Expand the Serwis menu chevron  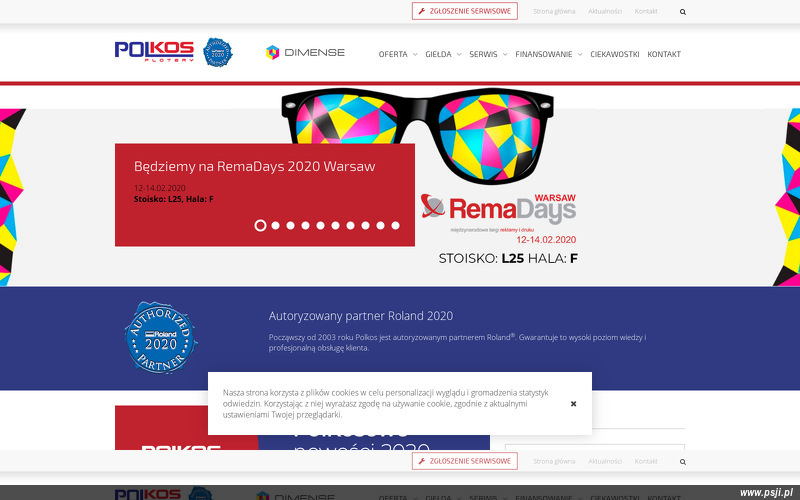click(x=505, y=54)
